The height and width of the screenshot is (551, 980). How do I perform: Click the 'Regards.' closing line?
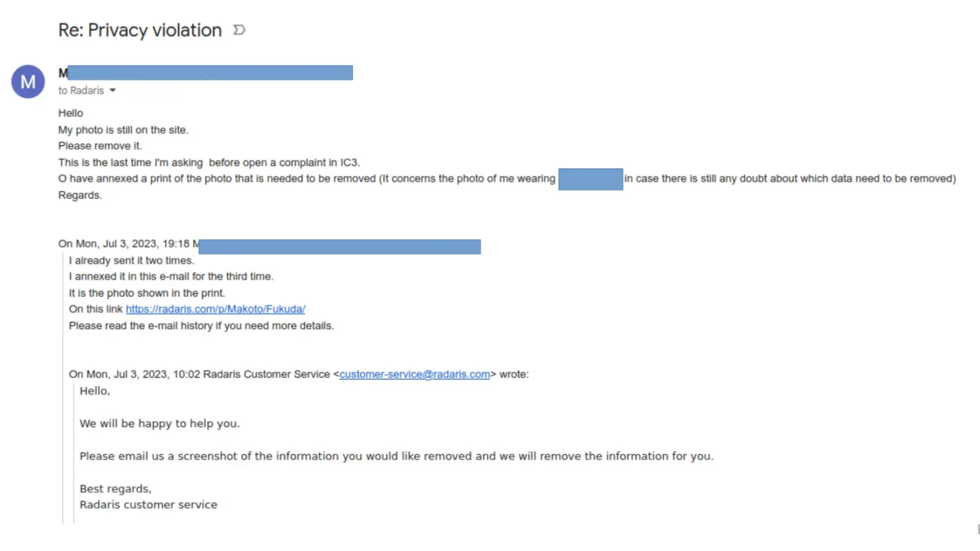(80, 195)
